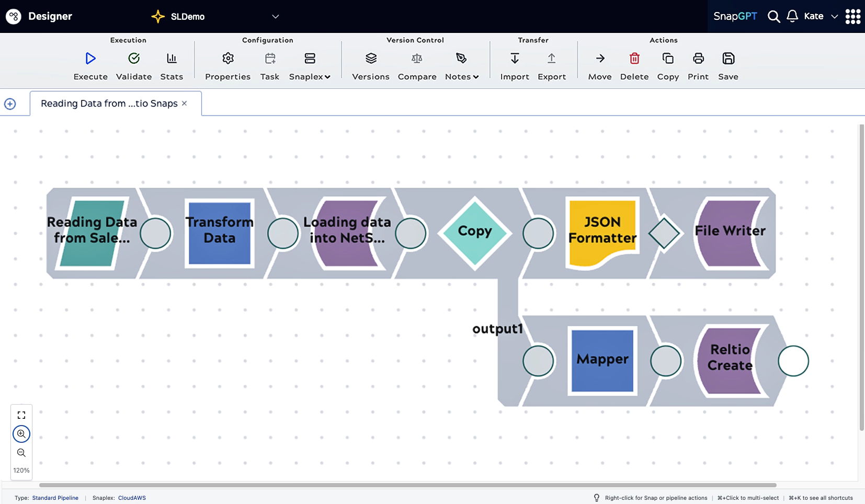Click the CloudAWS Snaplex link

132,498
